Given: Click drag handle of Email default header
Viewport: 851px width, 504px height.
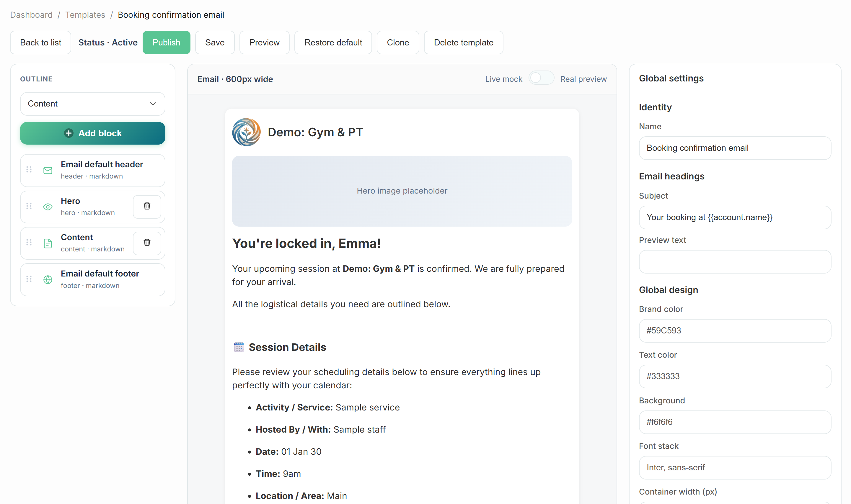Looking at the screenshot, I should [29, 169].
